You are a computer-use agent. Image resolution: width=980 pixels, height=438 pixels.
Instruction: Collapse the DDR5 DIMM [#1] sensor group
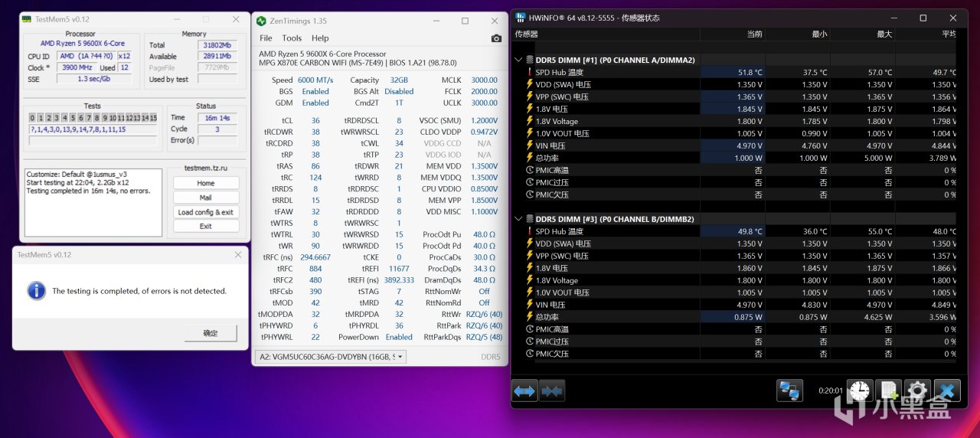pos(518,60)
